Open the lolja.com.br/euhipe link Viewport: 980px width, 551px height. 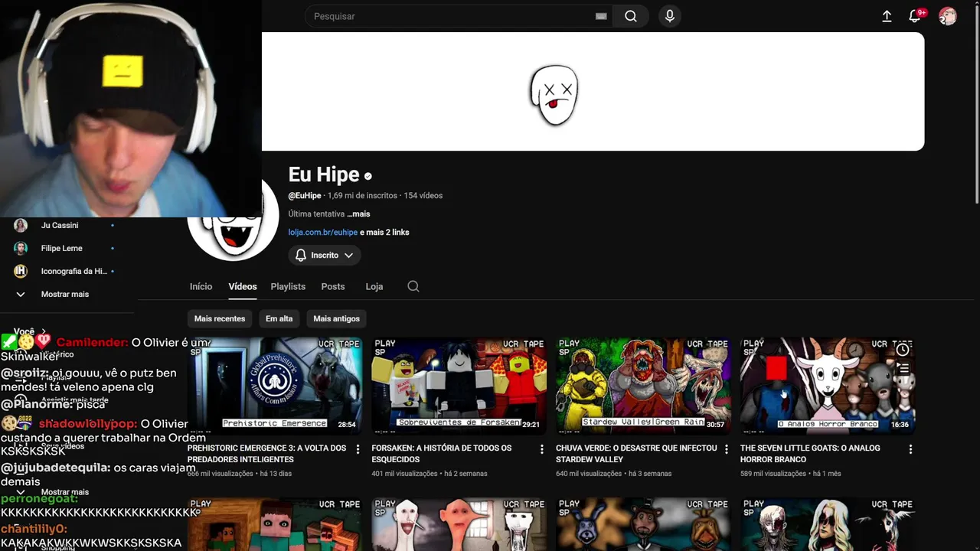coord(323,232)
